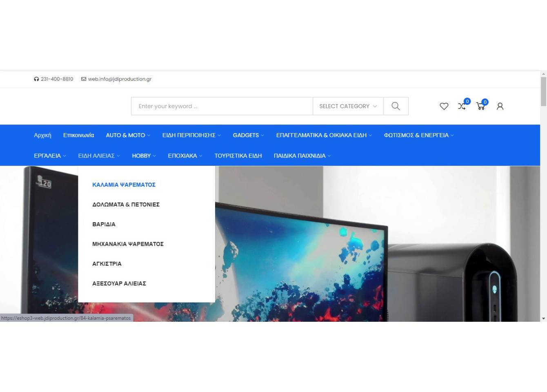Image resolution: width=547 pixels, height=392 pixels.
Task: Click the vertical scrollbar thumb
Action: (543, 92)
